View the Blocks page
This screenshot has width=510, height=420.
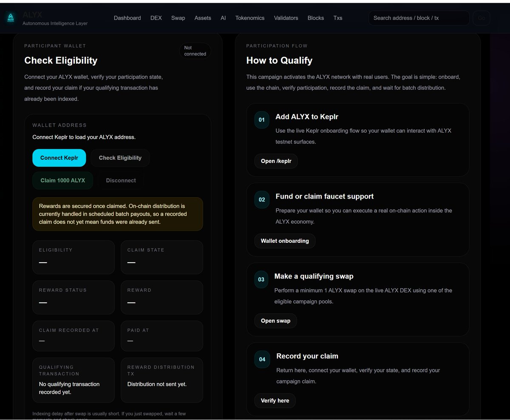click(316, 18)
